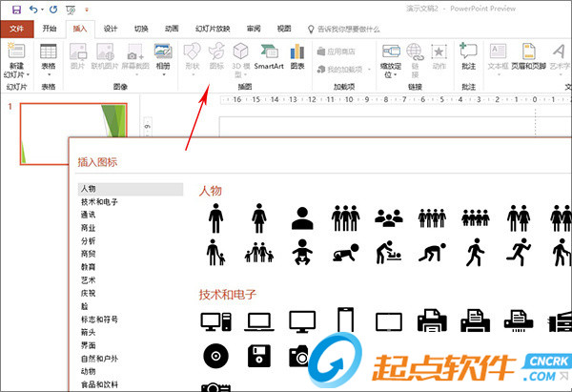The width and height of the screenshot is (572, 392).
Task: Select the desktop computer with tower icon
Action: (215, 321)
